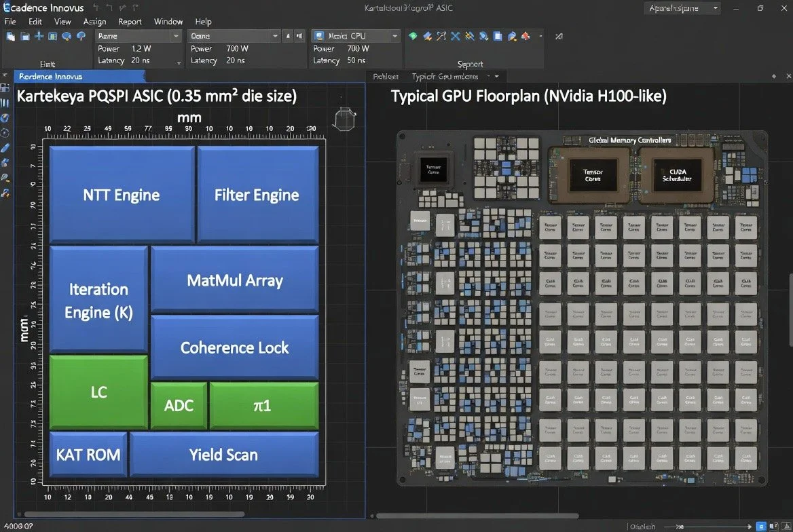The height and width of the screenshot is (532, 793).
Task: Click the diagonal arrows icon at toolbar end
Action: tap(559, 37)
